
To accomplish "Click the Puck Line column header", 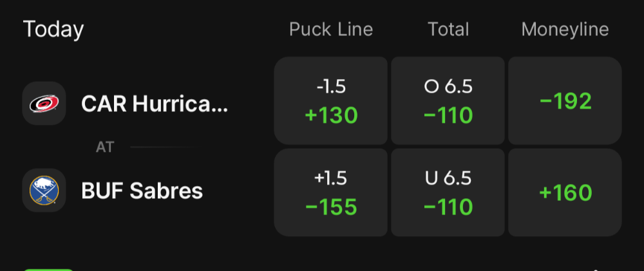I will pos(331,30).
